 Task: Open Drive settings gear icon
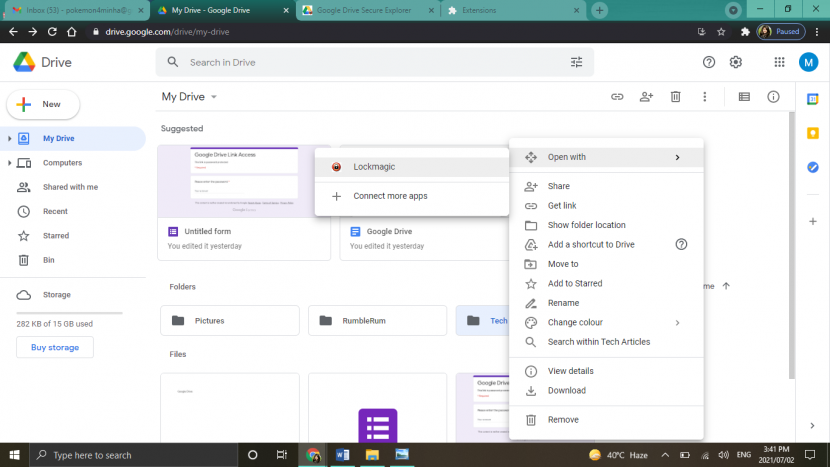click(x=735, y=62)
